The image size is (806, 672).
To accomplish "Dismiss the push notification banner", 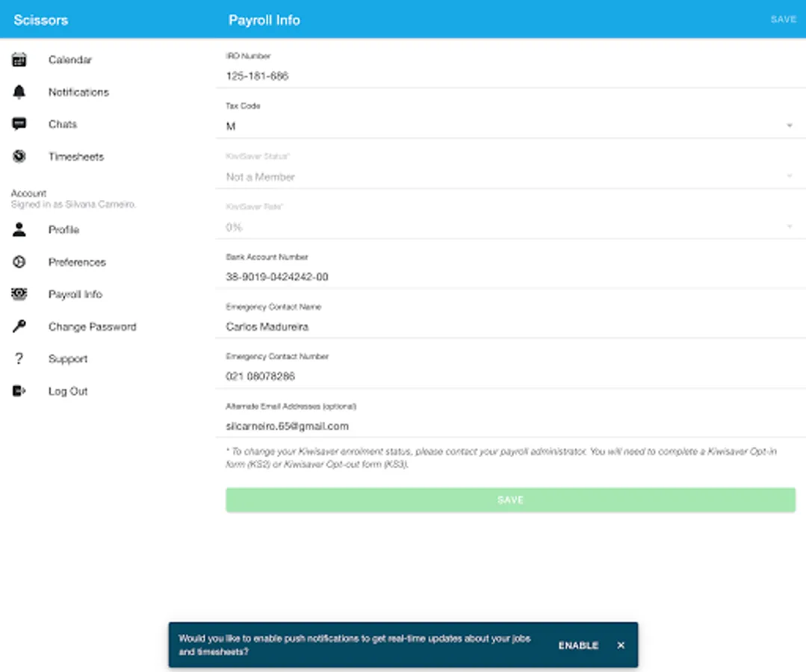I will [621, 645].
